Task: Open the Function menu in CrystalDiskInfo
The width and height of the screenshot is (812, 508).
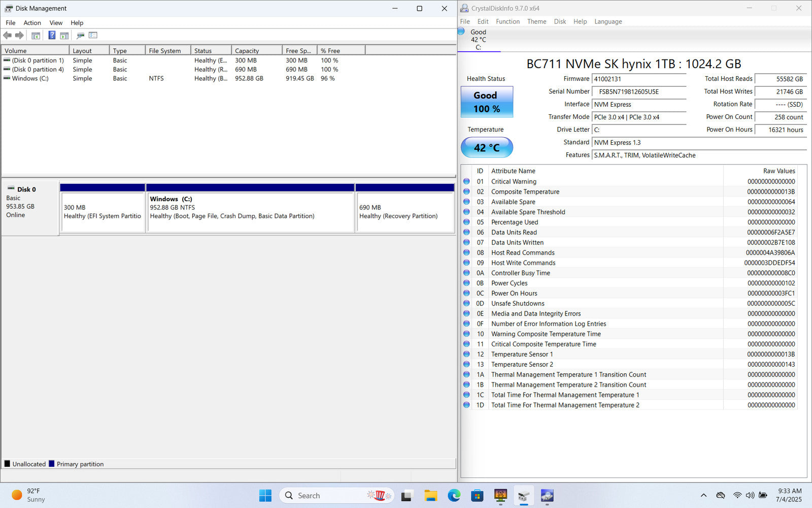Action: [507, 21]
